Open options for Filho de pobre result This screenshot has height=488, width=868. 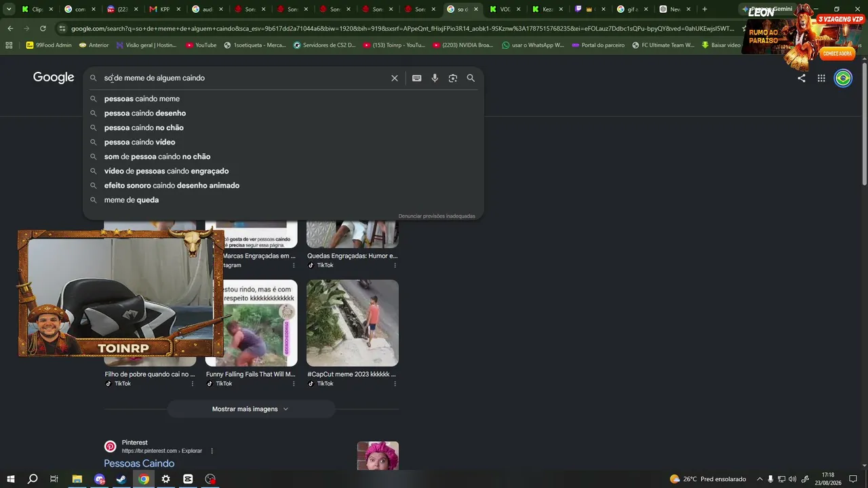(193, 384)
